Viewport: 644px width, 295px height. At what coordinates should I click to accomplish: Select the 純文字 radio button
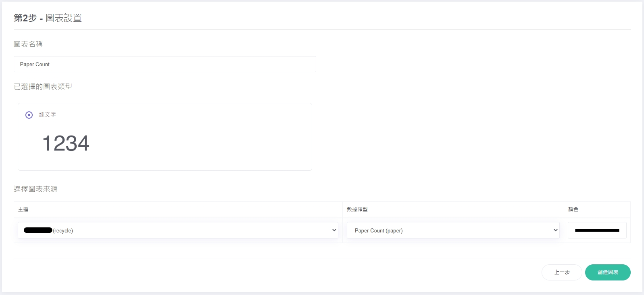tap(29, 115)
